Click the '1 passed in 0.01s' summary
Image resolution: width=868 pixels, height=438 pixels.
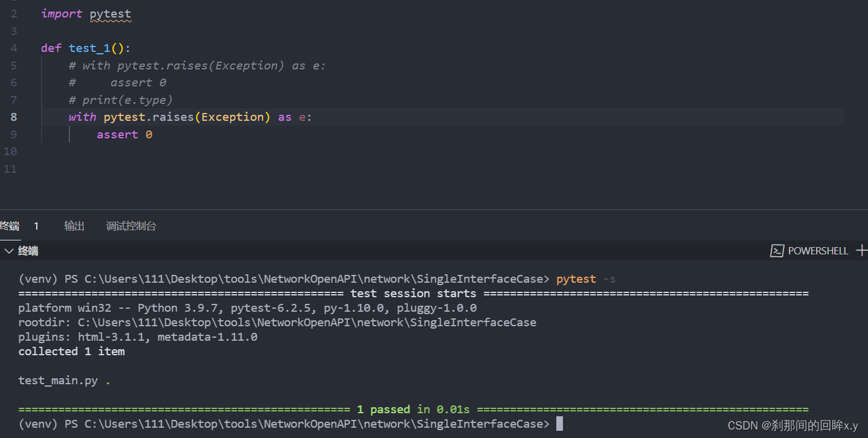(413, 410)
